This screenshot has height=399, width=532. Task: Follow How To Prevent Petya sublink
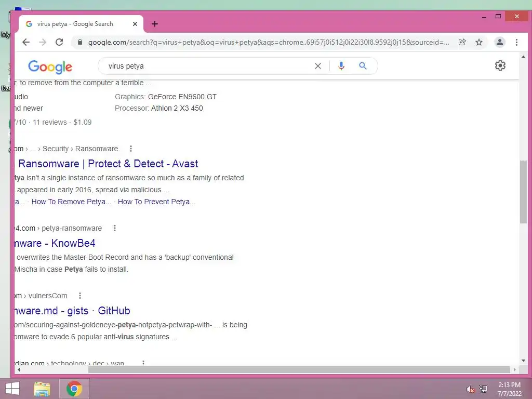click(157, 202)
